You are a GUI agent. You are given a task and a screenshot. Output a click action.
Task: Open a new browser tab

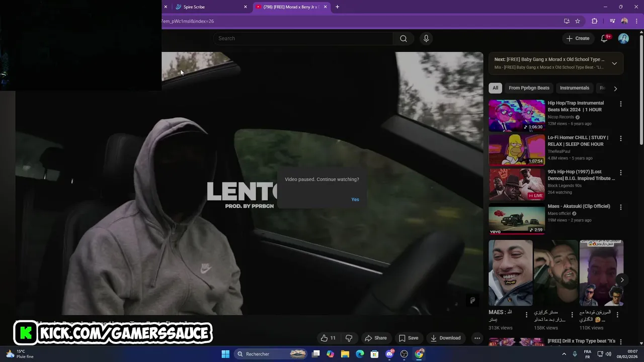[x=337, y=7]
